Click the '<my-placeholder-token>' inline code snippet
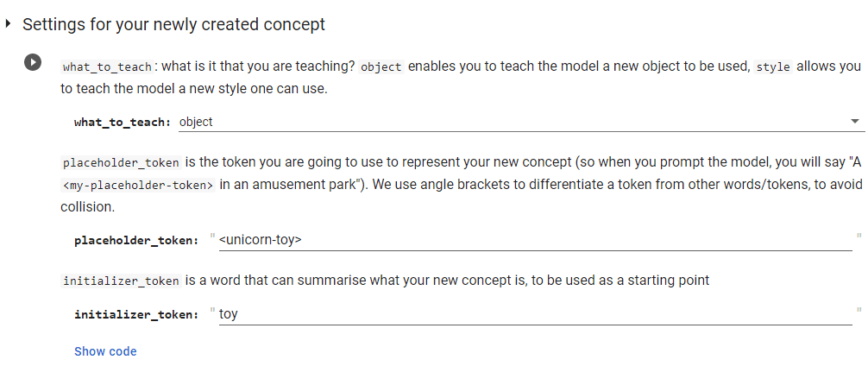This screenshot has height=385, width=868. [137, 184]
